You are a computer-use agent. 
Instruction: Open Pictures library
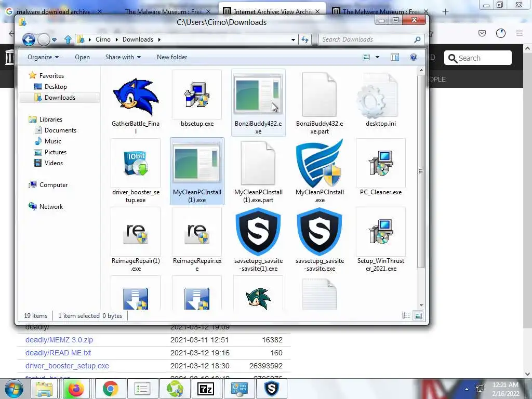pos(55,152)
